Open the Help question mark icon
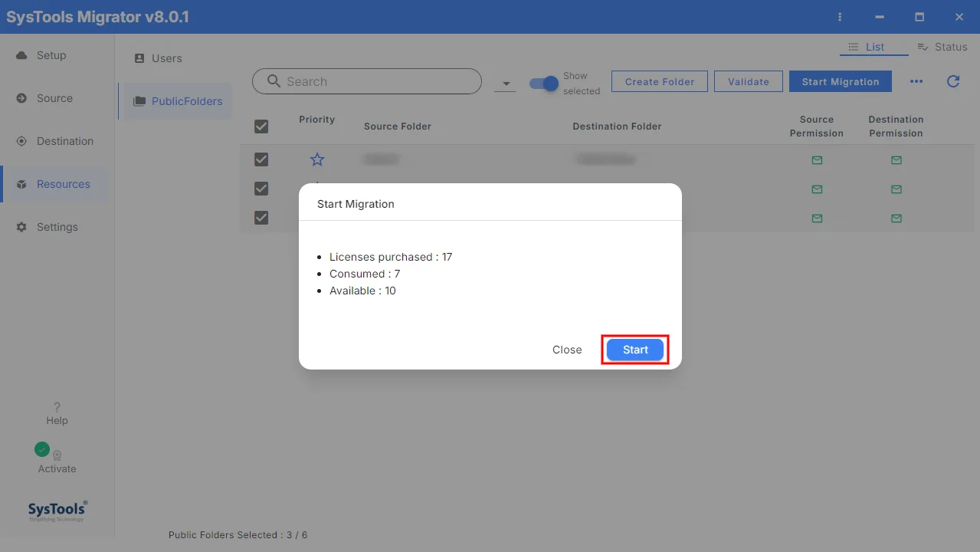The height and width of the screenshot is (552, 980). pyautogui.click(x=57, y=407)
